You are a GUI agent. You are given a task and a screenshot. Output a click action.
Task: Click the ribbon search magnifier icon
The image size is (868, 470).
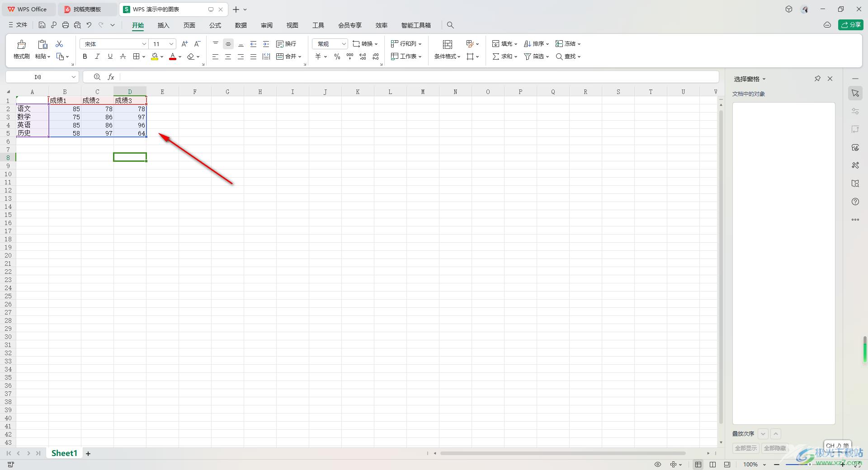click(450, 25)
